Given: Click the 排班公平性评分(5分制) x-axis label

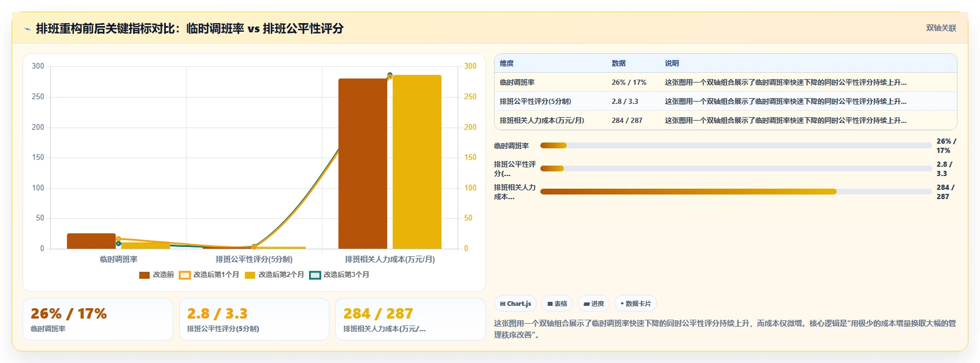Looking at the screenshot, I should coord(254,260).
